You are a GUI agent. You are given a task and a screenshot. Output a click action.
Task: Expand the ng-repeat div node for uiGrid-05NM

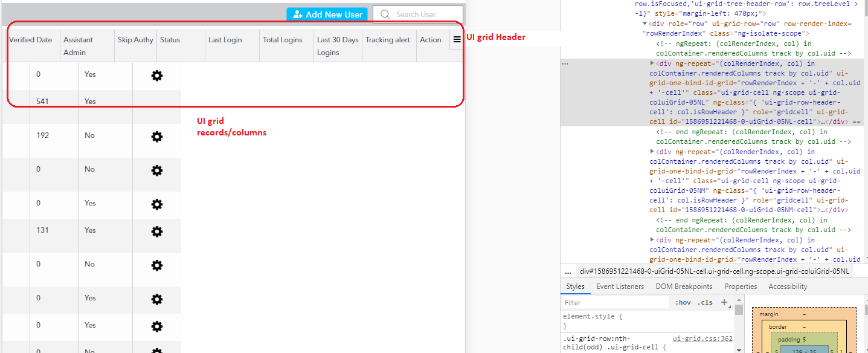click(x=652, y=152)
